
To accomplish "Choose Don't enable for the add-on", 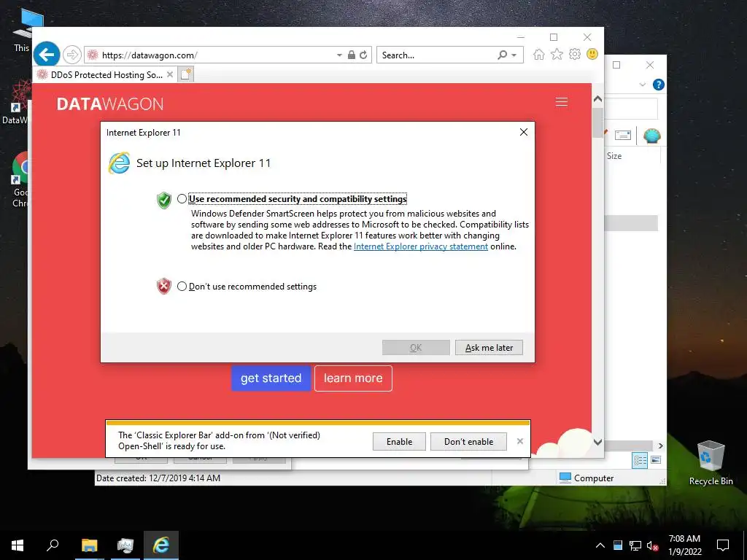I will tap(469, 441).
